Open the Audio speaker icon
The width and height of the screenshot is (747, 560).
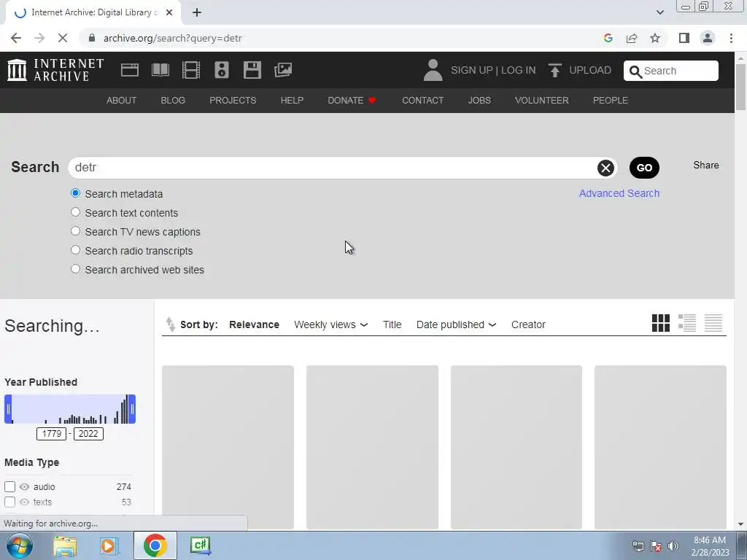(x=222, y=70)
